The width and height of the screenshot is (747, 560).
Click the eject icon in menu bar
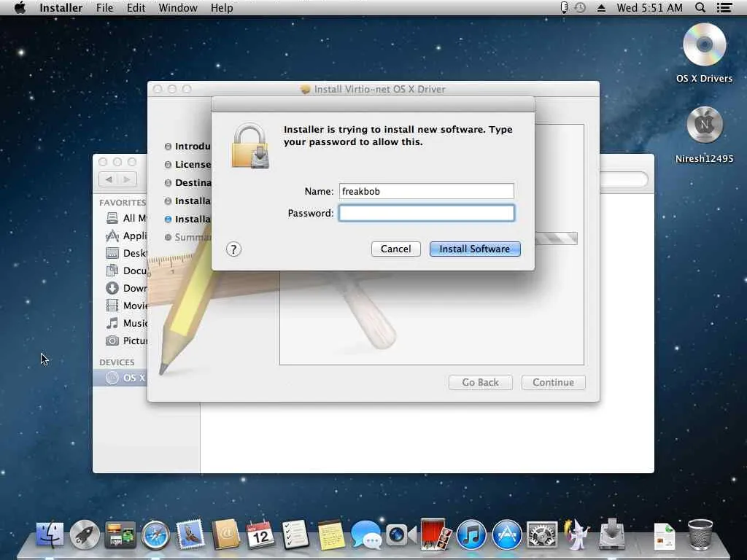(601, 7)
